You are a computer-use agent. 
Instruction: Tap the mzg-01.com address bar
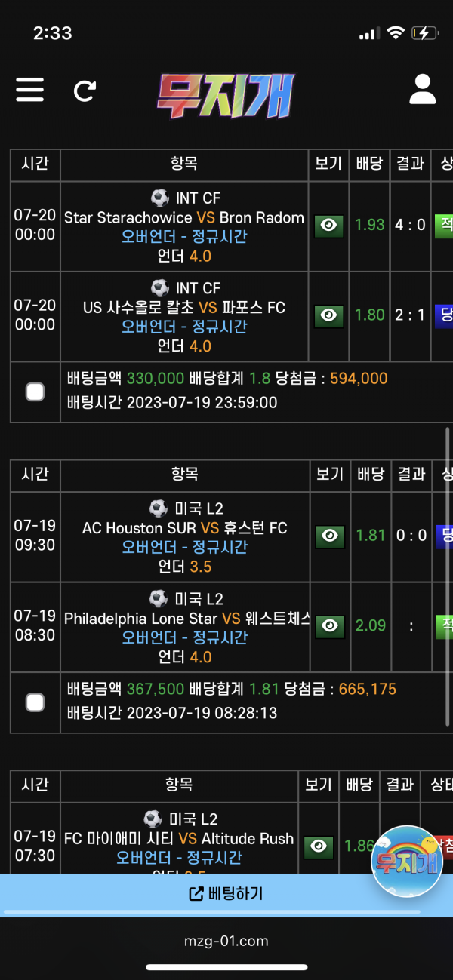point(226,941)
